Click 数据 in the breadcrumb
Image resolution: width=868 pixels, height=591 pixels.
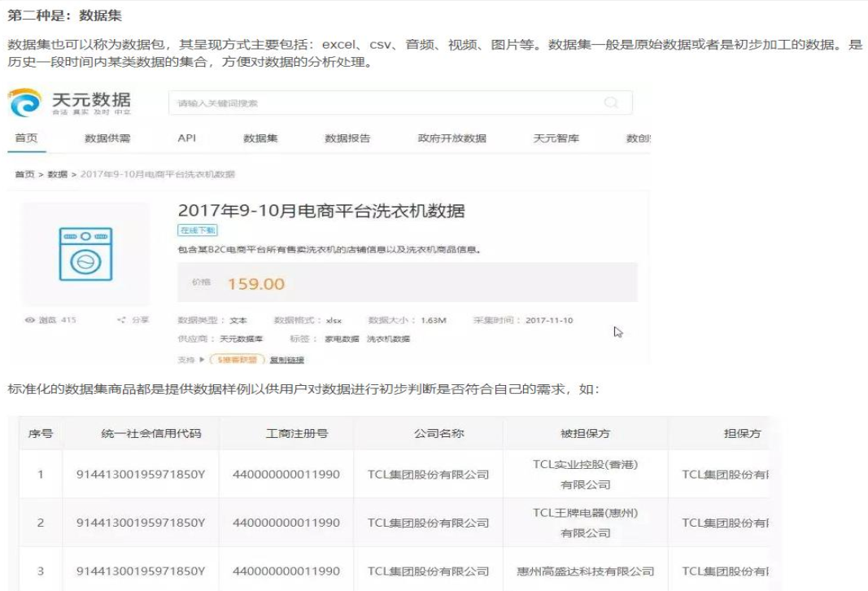click(58, 174)
